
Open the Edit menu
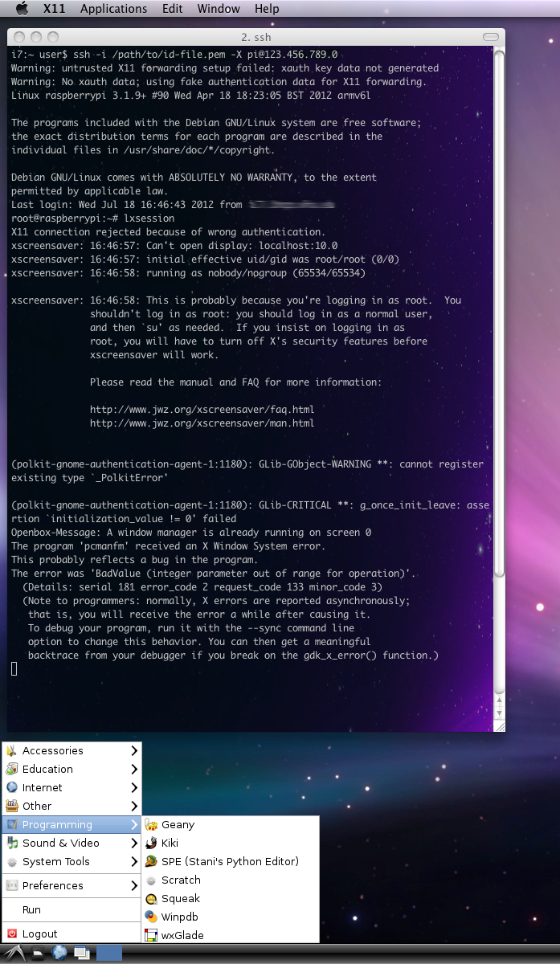point(173,9)
